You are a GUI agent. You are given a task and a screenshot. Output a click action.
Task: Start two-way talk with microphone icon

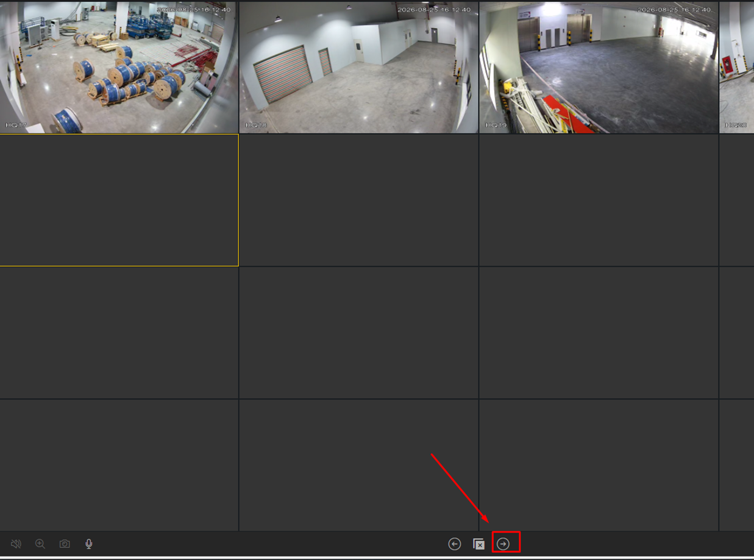tap(89, 544)
